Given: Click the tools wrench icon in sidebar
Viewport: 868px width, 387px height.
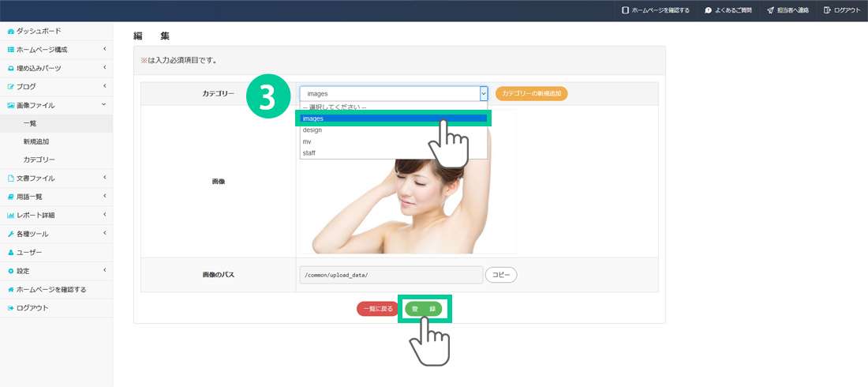Looking at the screenshot, I should tap(11, 235).
